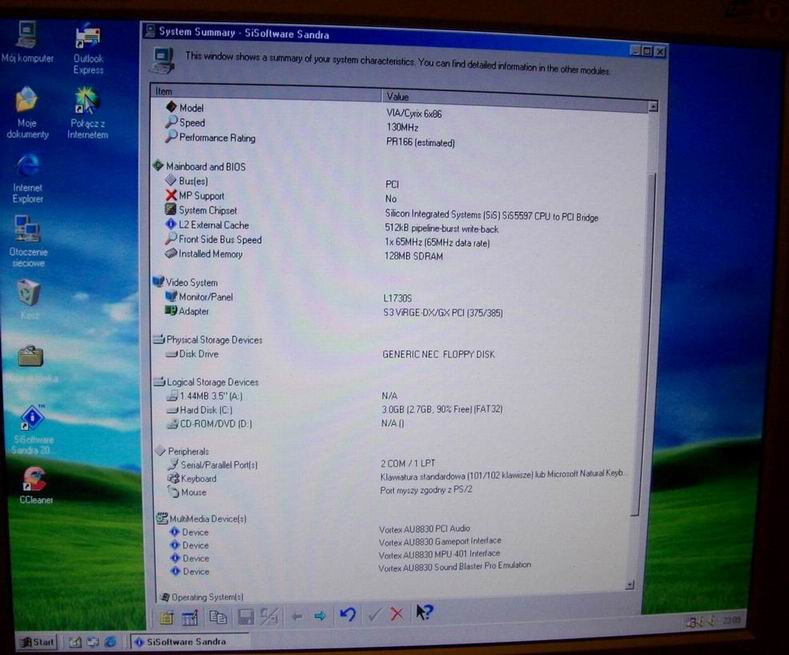The width and height of the screenshot is (789, 655).
Task: Click the blue table-style second toolbar icon
Action: coord(190,618)
